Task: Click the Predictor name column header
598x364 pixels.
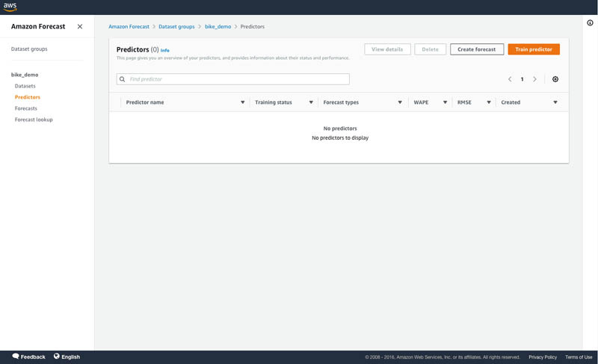Action: pyautogui.click(x=145, y=102)
